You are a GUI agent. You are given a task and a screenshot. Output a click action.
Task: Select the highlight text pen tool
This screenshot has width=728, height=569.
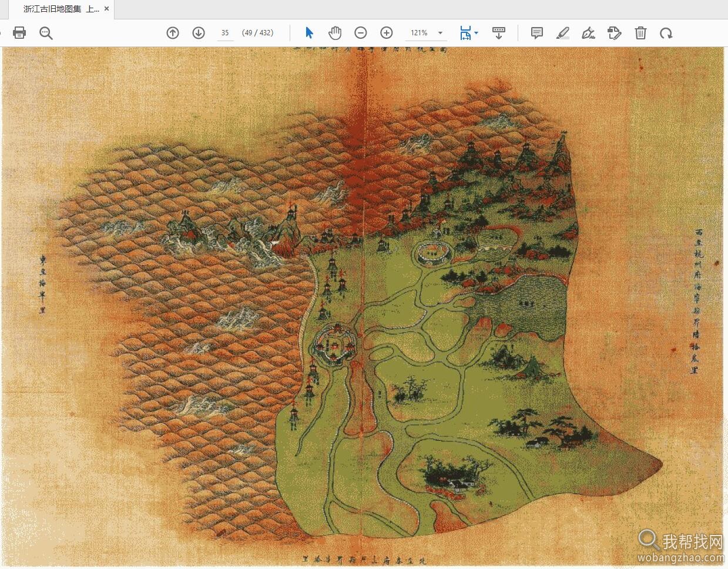point(563,33)
